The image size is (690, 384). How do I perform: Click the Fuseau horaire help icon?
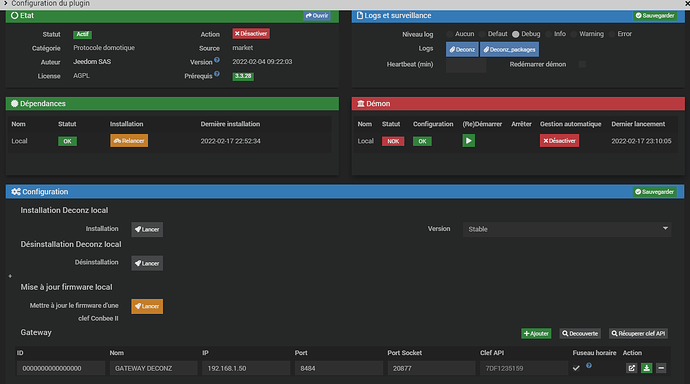click(589, 366)
